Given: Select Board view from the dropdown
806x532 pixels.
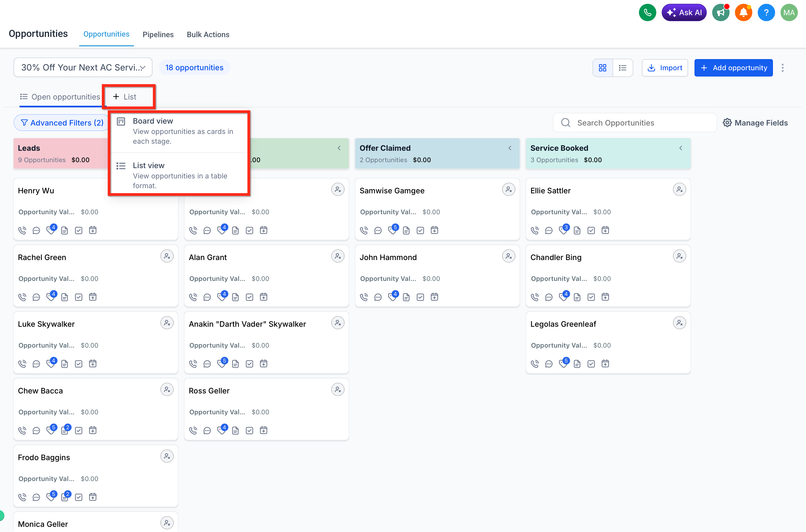Looking at the screenshot, I should pyautogui.click(x=179, y=131).
